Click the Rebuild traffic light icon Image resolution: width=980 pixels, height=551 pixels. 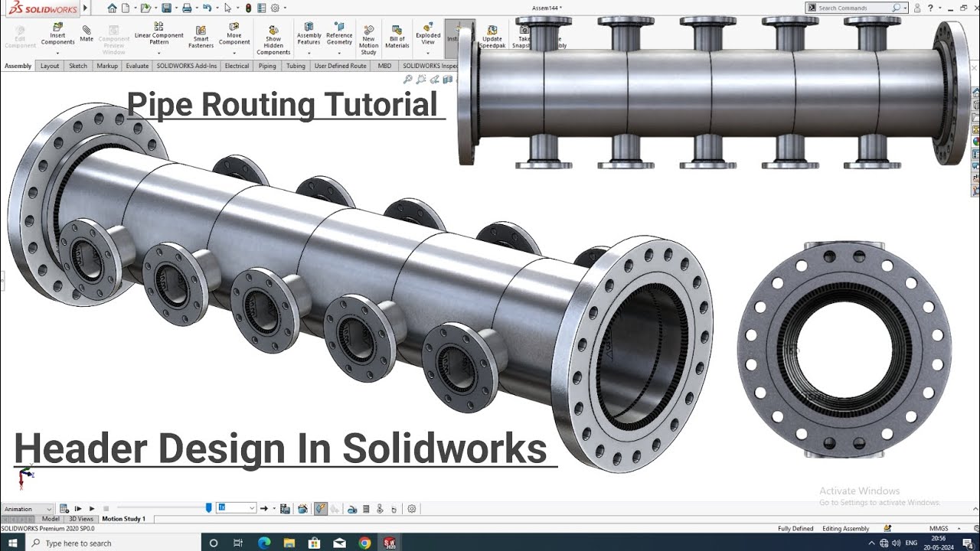(x=248, y=8)
